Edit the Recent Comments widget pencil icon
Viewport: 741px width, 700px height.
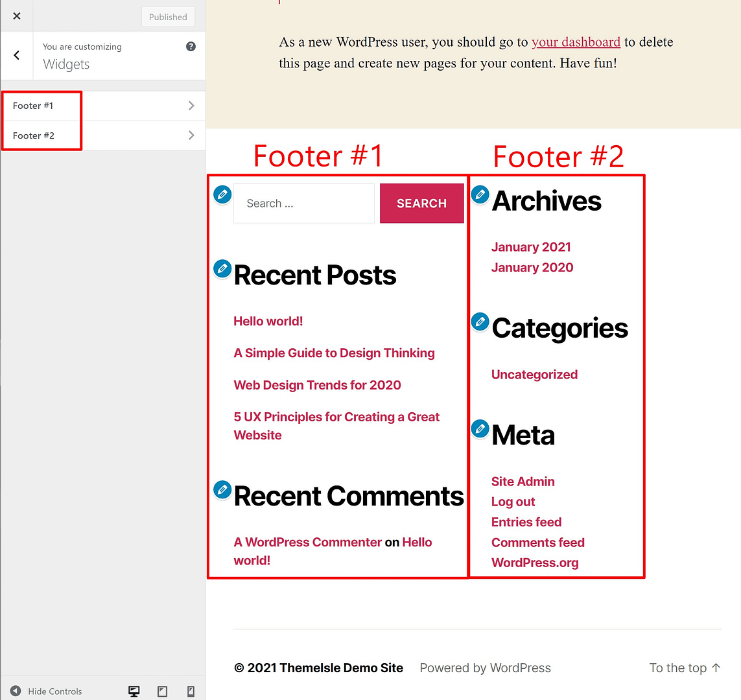coord(222,490)
